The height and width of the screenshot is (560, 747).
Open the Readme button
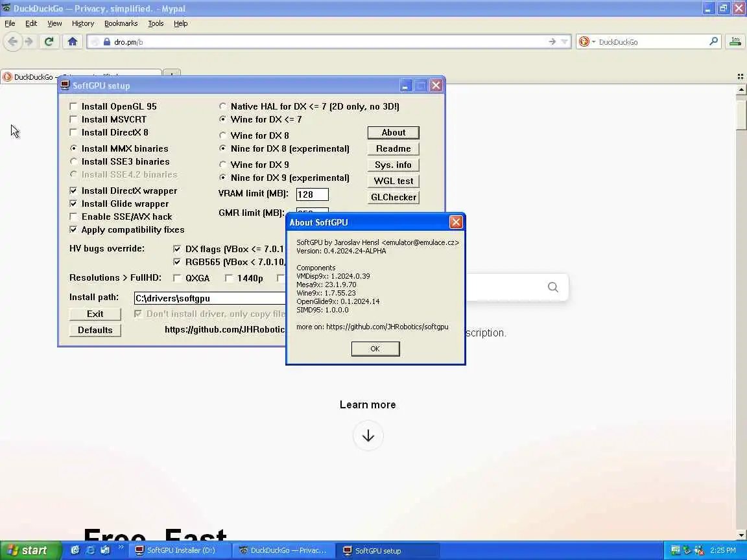point(394,148)
